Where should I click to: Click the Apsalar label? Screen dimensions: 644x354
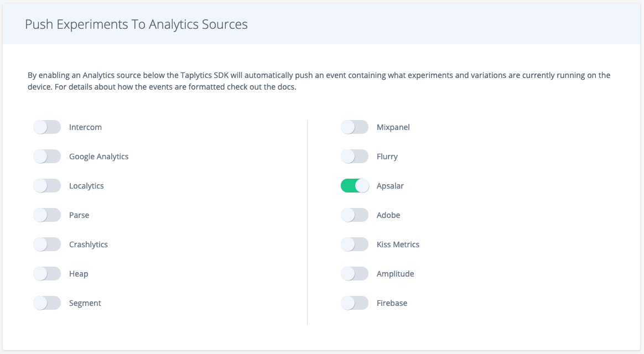pyautogui.click(x=390, y=186)
